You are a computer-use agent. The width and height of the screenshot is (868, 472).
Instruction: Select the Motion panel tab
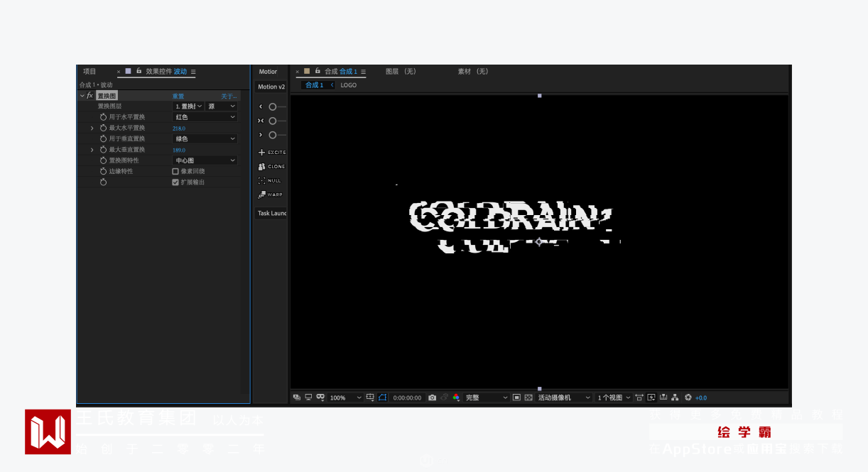(268, 72)
